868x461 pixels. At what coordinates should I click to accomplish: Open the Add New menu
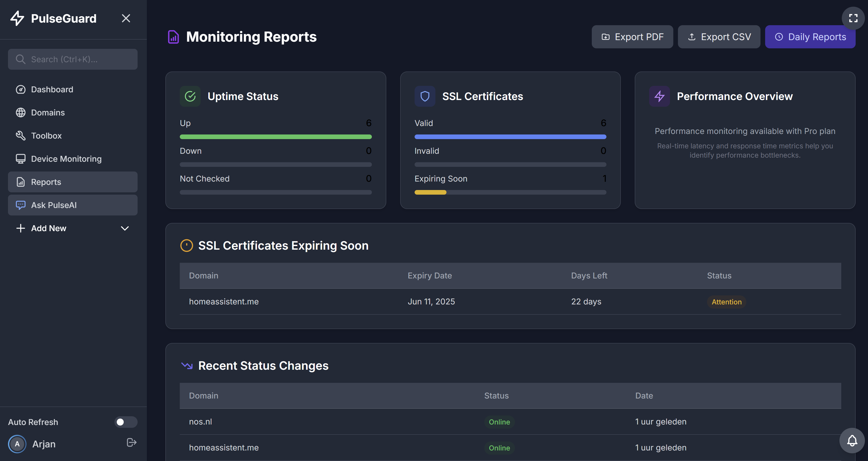49,228
